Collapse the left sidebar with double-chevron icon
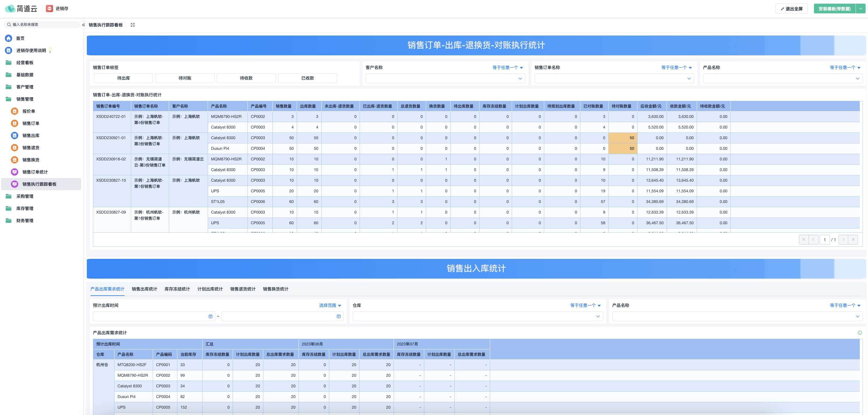This screenshot has width=868, height=415. 83,25
